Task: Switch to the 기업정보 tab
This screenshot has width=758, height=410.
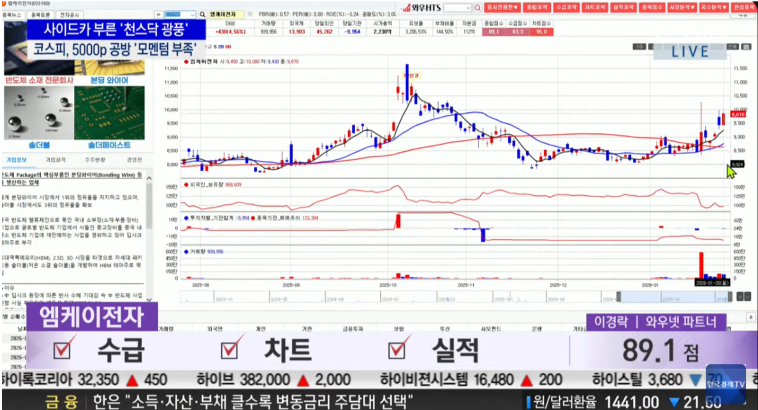Action: 16,159
